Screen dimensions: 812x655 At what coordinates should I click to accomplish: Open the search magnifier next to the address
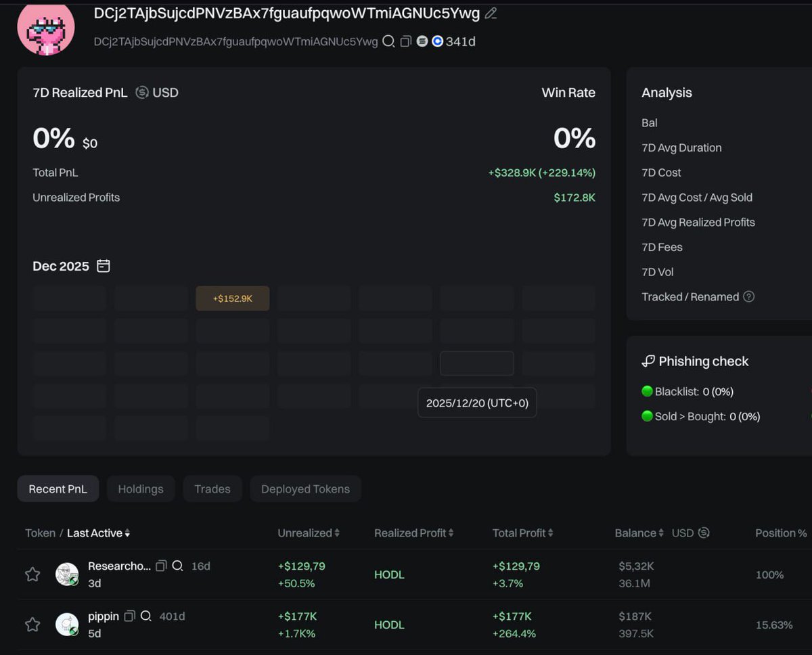389,41
